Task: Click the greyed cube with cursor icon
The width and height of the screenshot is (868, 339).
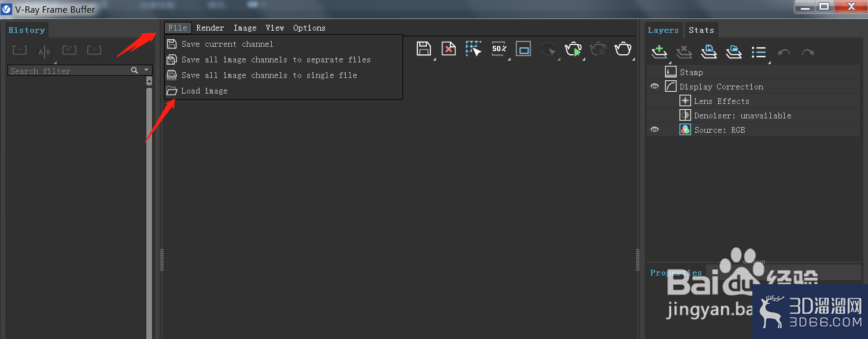Action: pos(548,50)
